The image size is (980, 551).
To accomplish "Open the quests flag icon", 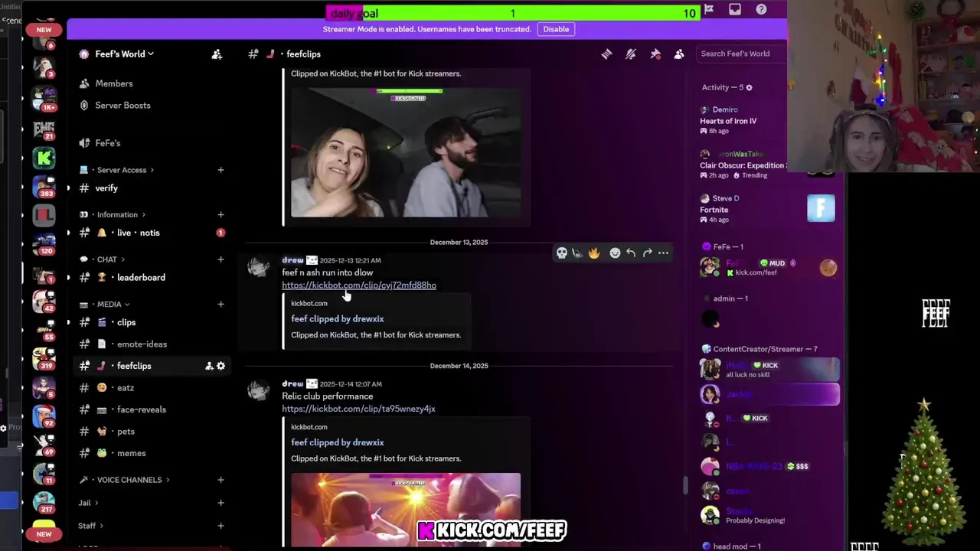I will (x=709, y=9).
